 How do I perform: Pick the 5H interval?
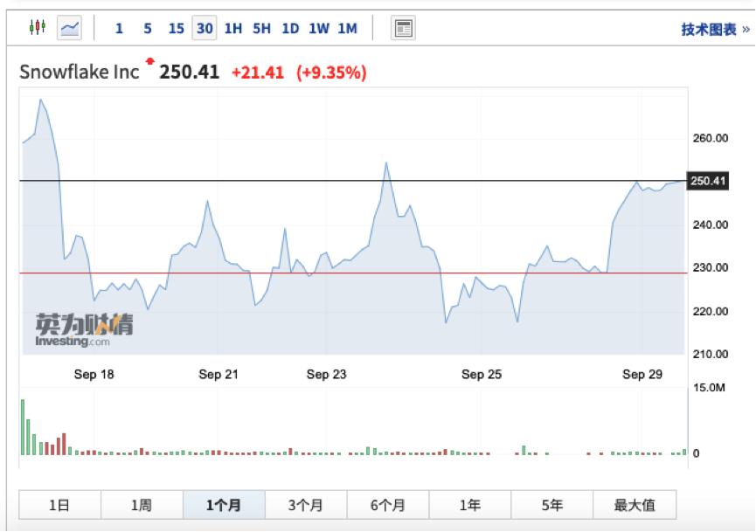coord(262,29)
